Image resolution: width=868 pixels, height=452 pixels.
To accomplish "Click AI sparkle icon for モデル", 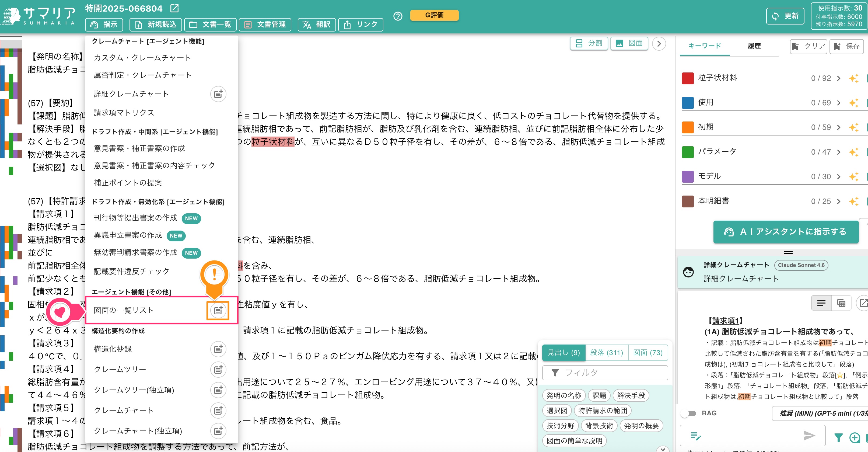I will pos(854,177).
